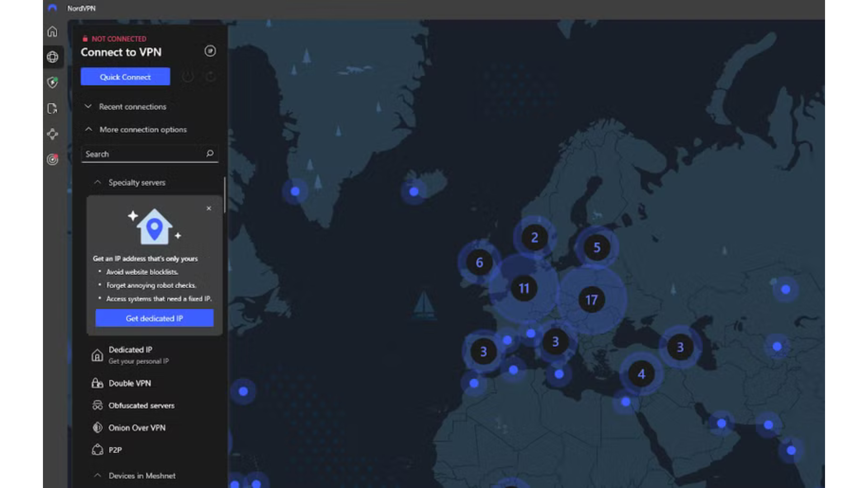868x488 pixels.
Task: Open the Meshnet sidebar icon
Action: (52, 134)
